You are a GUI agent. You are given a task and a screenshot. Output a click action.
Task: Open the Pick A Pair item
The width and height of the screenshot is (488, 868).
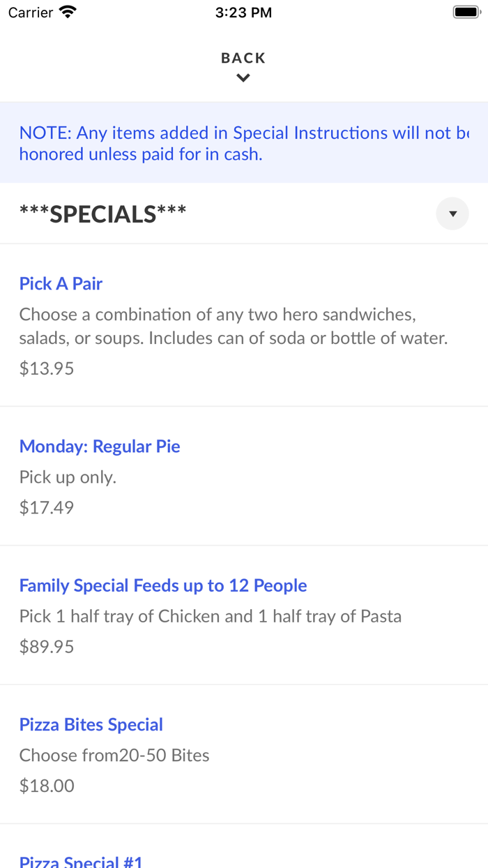point(60,283)
